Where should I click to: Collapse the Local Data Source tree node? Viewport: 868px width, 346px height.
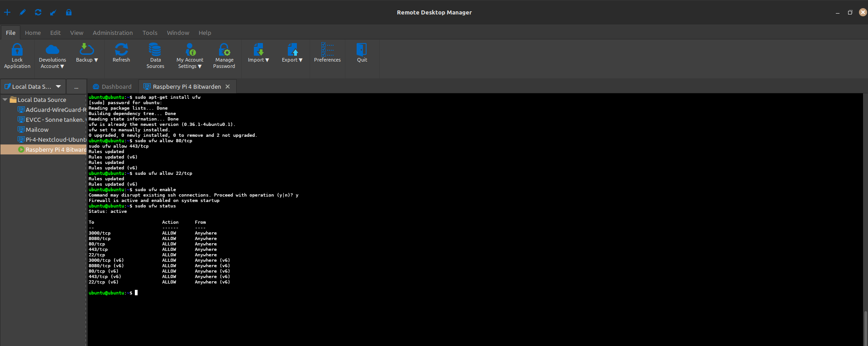(x=5, y=100)
